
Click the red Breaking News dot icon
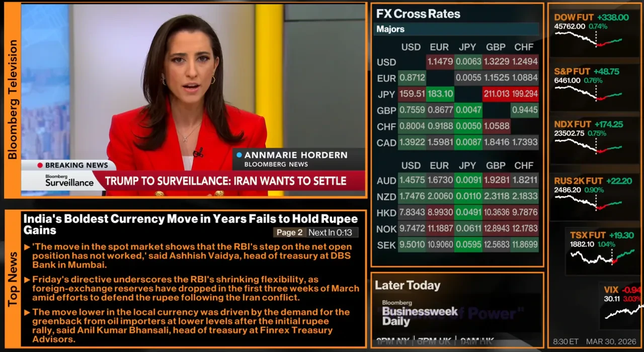40,165
